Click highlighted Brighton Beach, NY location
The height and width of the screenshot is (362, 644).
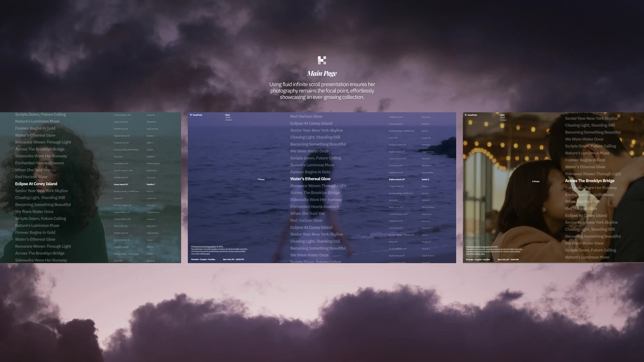397,180
